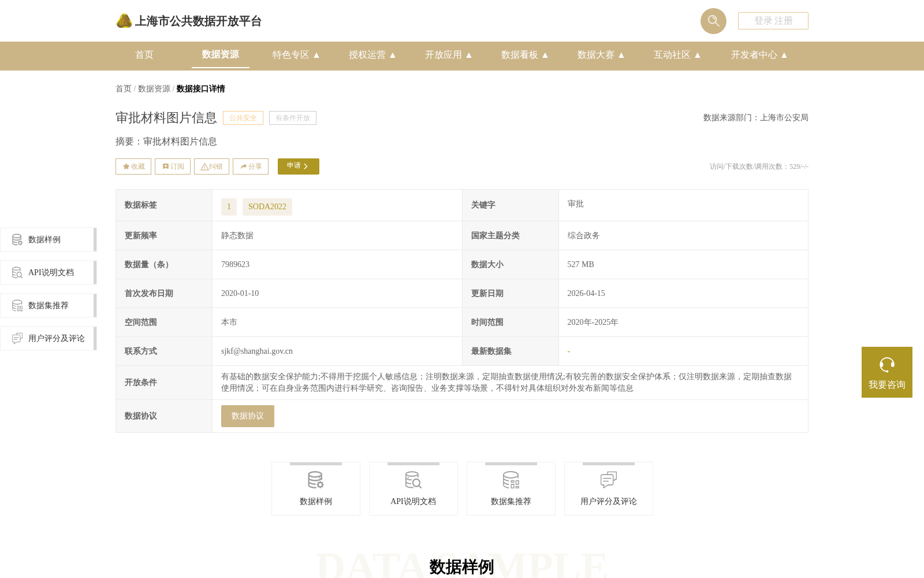
Task: Click the 审批材料图片信息 page title
Action: pos(166,118)
